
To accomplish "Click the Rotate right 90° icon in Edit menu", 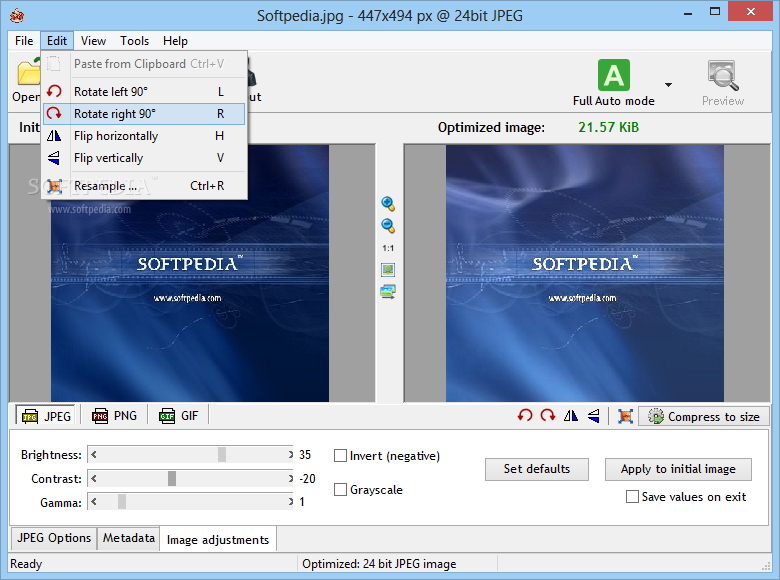I will point(54,114).
